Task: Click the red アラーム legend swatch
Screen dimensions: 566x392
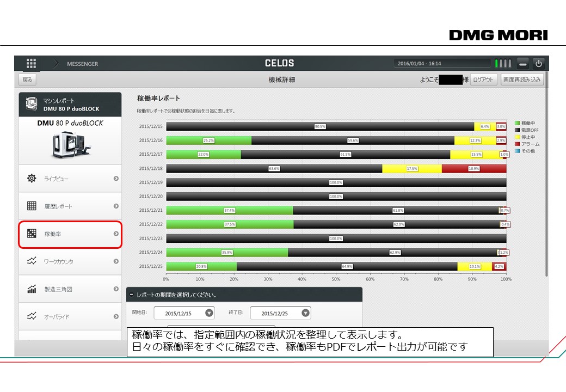Action: tap(517, 144)
